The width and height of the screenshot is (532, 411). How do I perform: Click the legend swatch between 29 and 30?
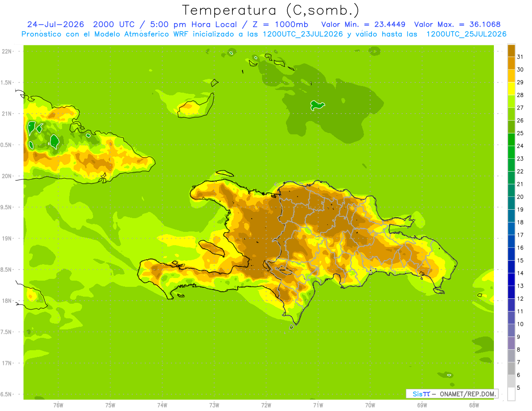pos(511,76)
